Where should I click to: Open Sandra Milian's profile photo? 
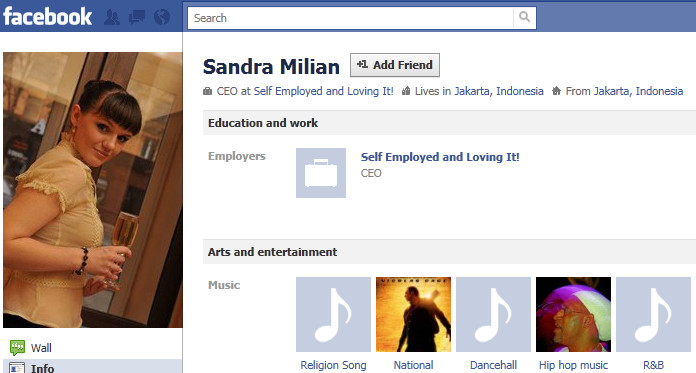click(x=93, y=190)
